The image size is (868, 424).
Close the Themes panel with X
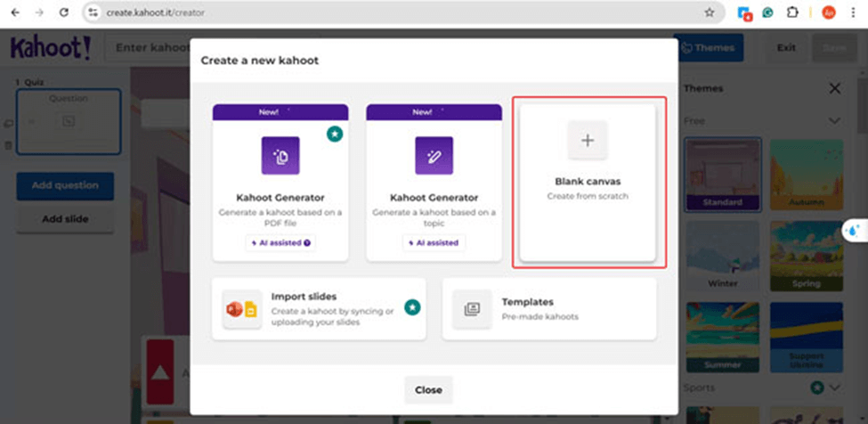(835, 88)
